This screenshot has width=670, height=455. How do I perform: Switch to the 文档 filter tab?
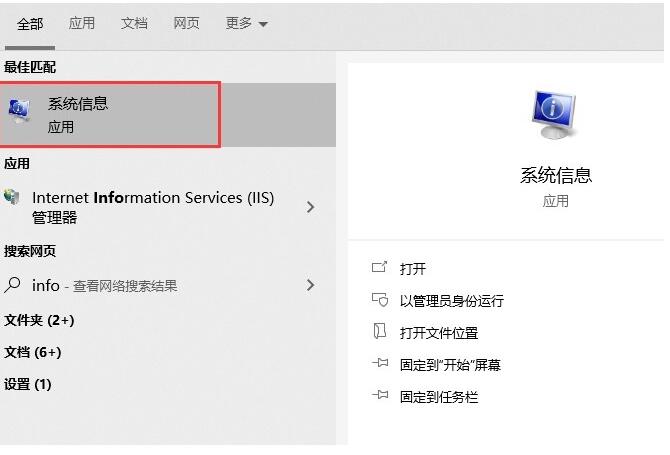click(x=134, y=23)
